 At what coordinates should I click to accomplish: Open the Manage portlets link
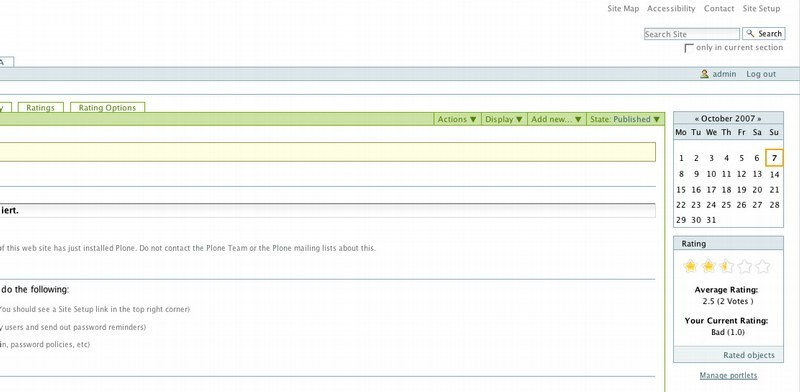click(x=728, y=376)
